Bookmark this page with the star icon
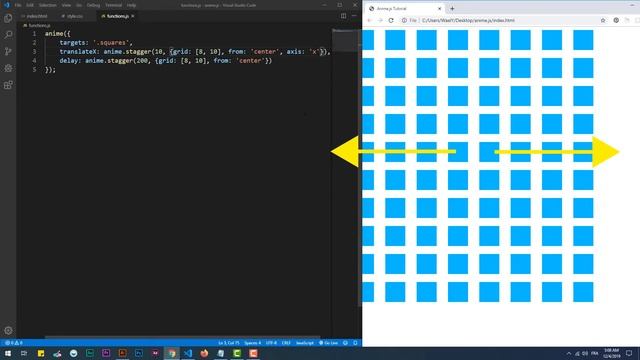 pyautogui.click(x=602, y=20)
